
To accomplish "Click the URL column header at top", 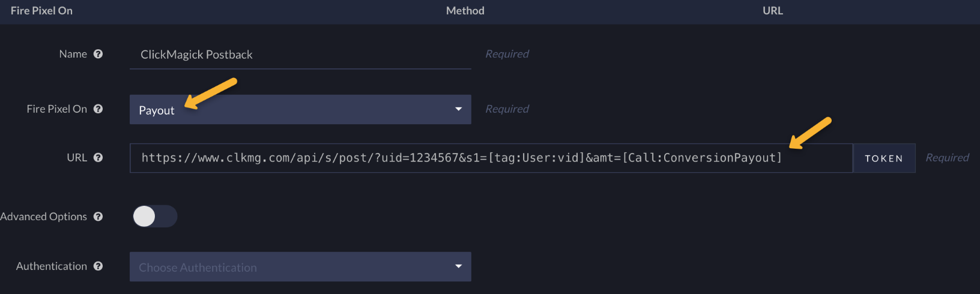I will [x=772, y=11].
